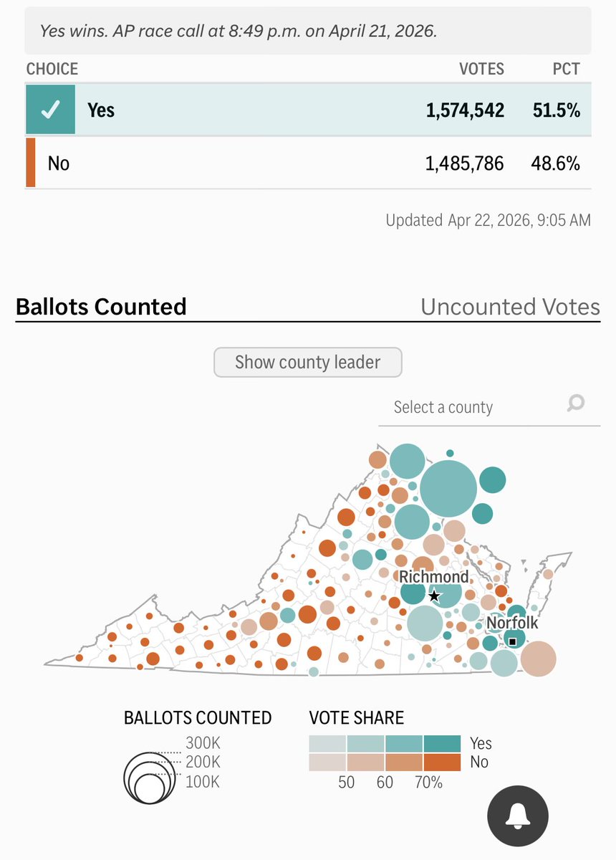616x860 pixels.
Task: Select the largest teal bubble in Northern Virginia
Action: (x=448, y=489)
